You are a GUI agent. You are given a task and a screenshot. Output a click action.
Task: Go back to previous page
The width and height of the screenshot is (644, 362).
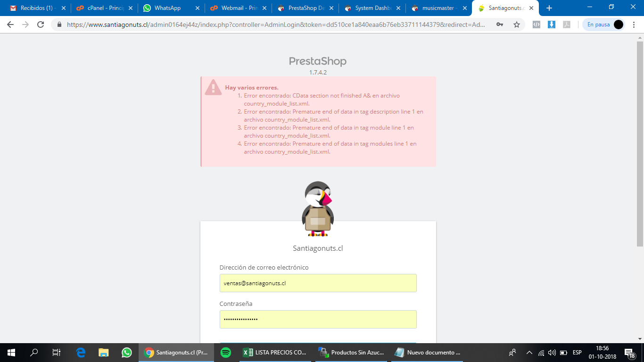10,25
